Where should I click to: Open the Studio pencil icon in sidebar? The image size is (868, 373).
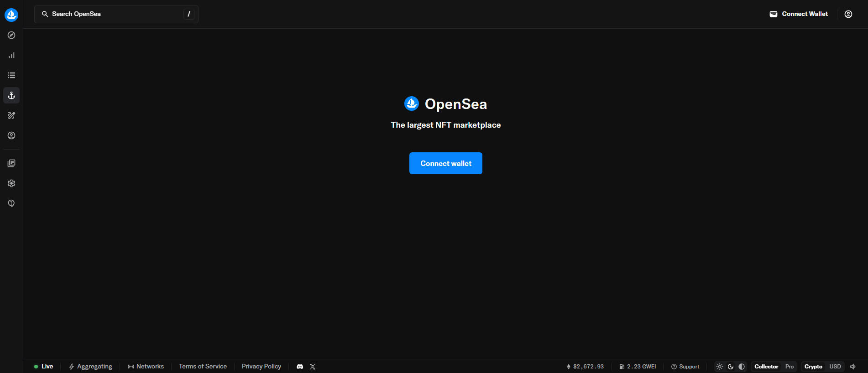11,115
